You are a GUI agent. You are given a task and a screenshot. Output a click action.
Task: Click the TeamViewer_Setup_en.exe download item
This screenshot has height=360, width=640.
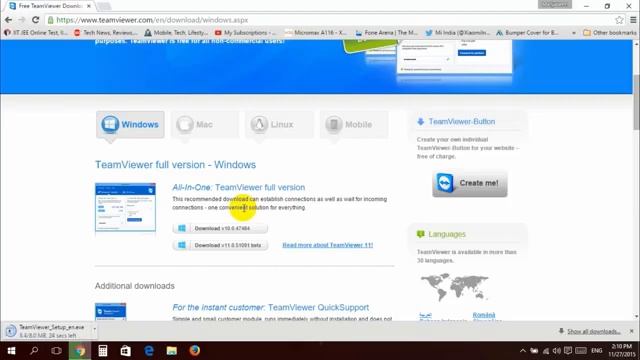tap(46, 331)
